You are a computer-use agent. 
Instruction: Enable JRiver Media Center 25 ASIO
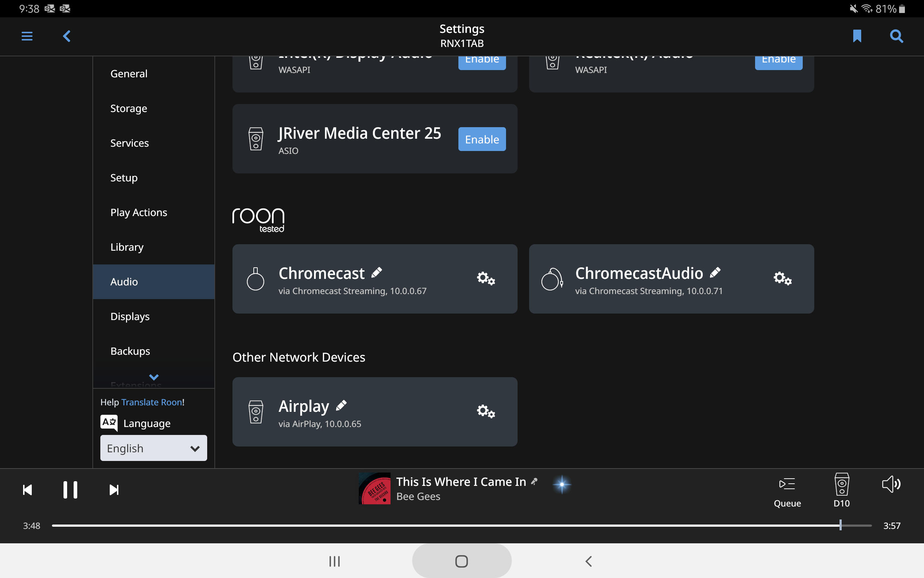click(482, 139)
